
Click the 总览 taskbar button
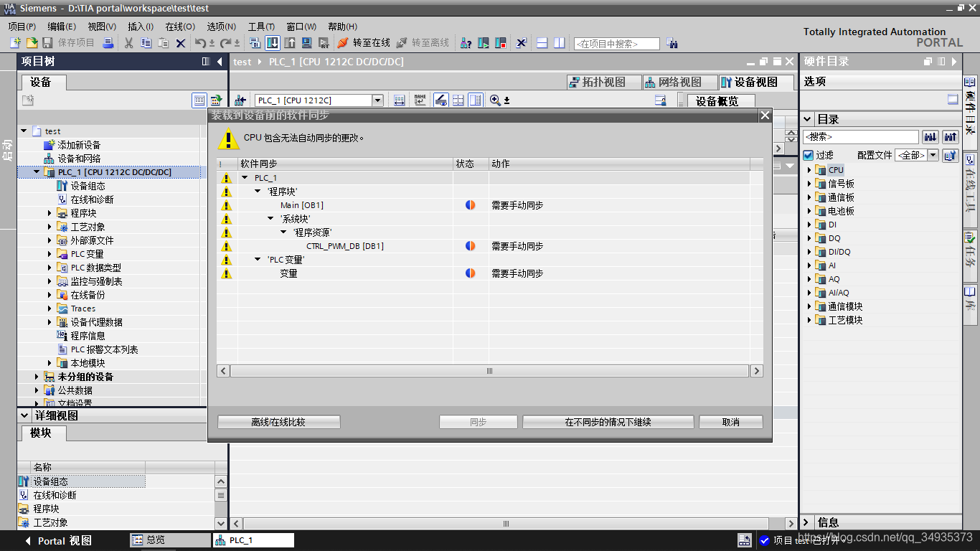point(170,540)
